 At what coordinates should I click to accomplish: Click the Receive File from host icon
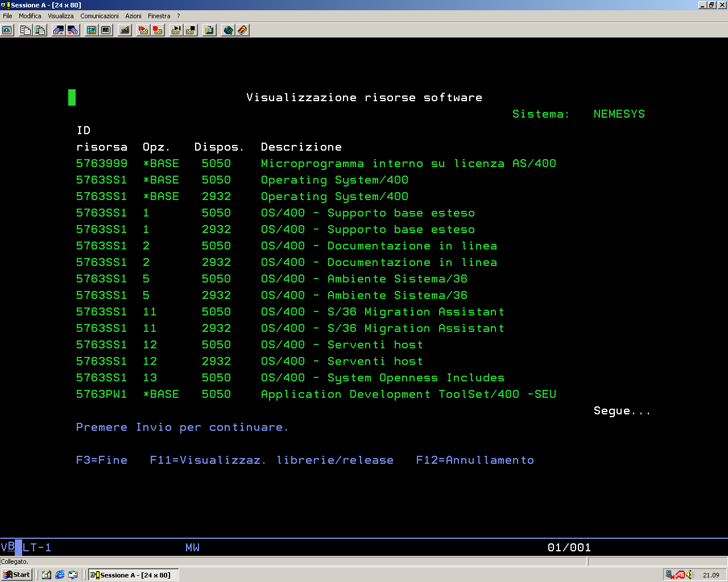[x=73, y=30]
